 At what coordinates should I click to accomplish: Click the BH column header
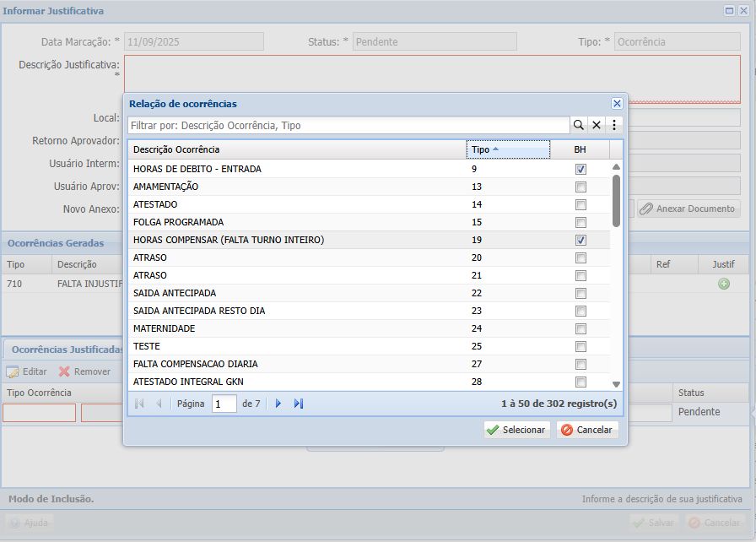580,149
